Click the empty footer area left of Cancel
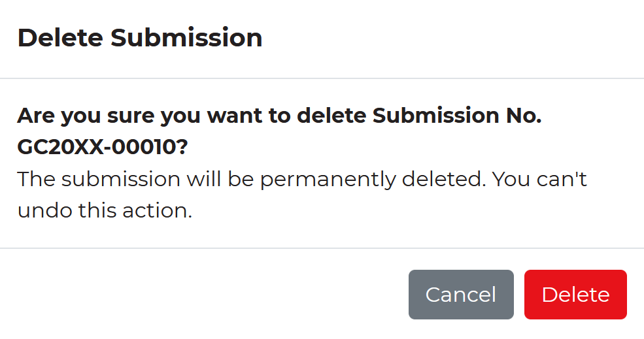644x339 pixels. [x=196, y=295]
